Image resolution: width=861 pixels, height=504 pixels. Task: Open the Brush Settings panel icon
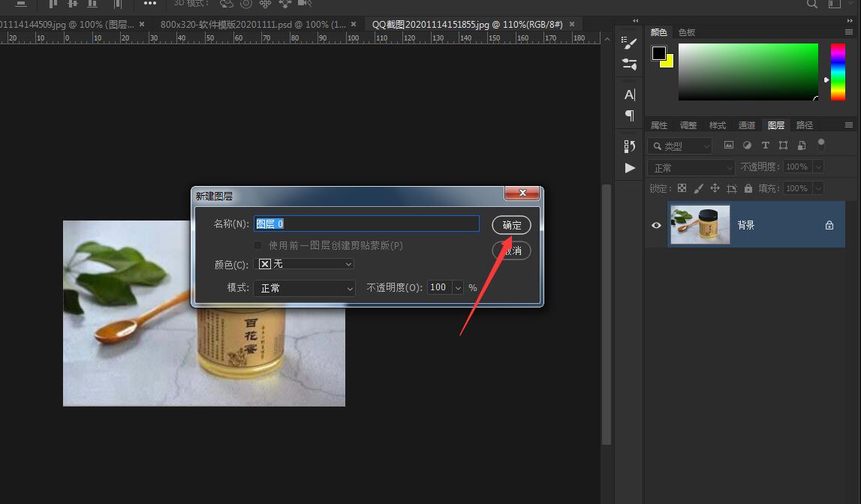click(629, 43)
